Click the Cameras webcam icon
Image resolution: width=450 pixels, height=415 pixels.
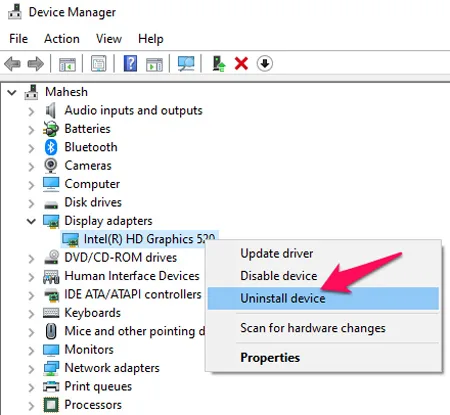tap(51, 165)
